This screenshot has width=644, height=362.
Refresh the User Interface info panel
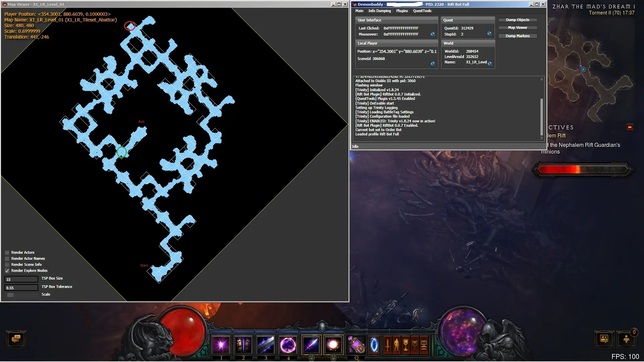coord(432,34)
